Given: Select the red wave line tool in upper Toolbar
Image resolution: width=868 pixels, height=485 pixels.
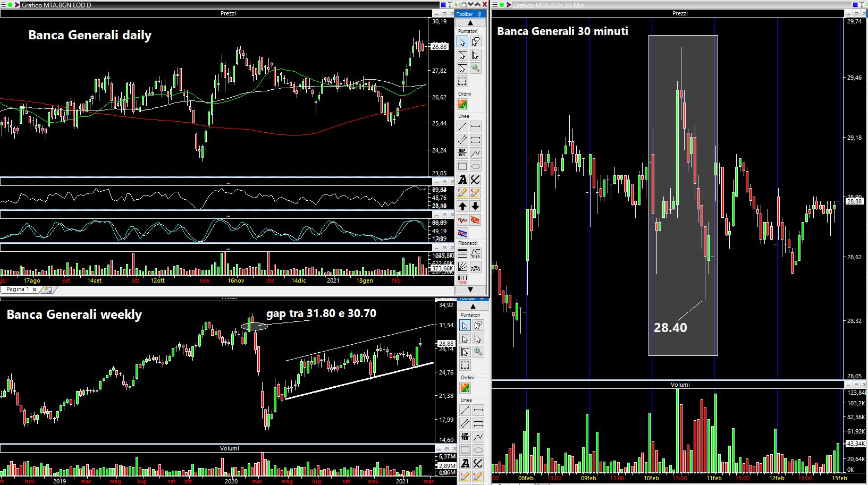Looking at the screenshot, I should pyautogui.click(x=462, y=220).
